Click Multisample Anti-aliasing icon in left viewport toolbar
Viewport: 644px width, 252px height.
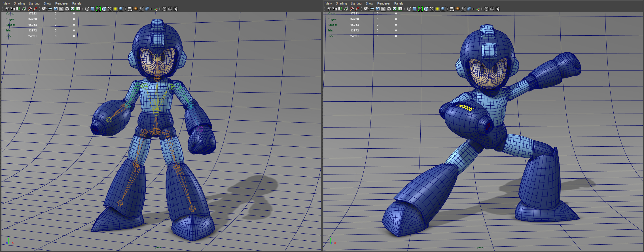pyautogui.click(x=141, y=9)
